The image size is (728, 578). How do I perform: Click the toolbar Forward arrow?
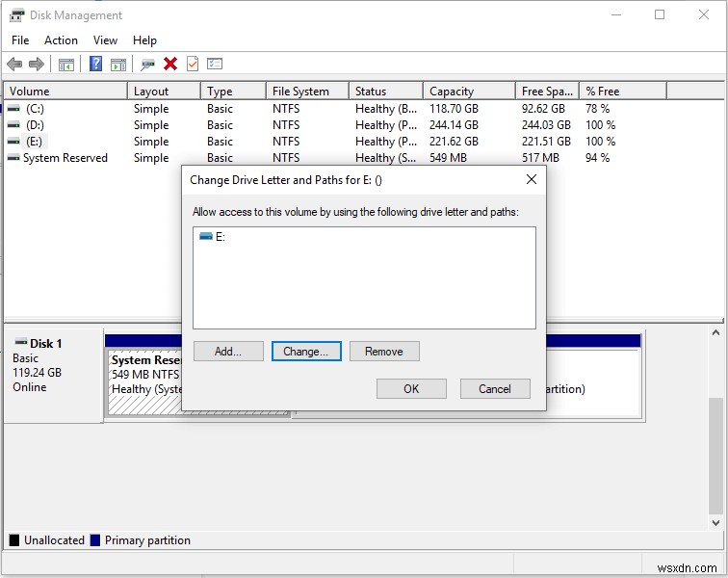(37, 64)
